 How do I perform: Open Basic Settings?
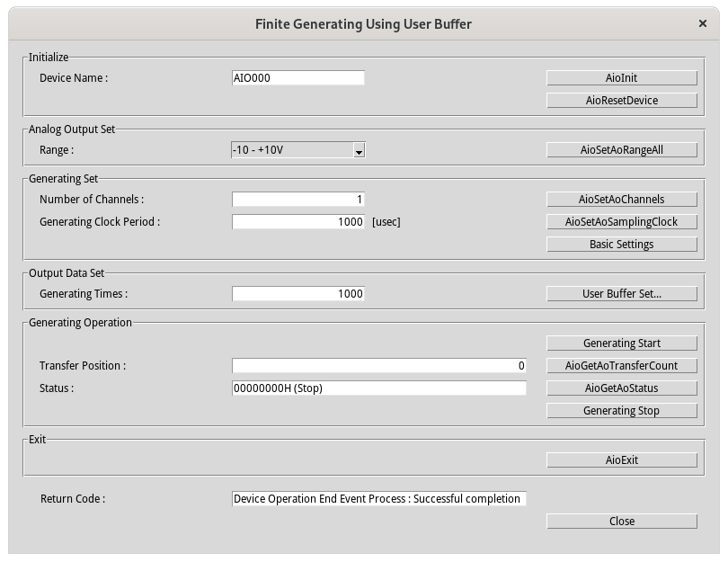(621, 245)
